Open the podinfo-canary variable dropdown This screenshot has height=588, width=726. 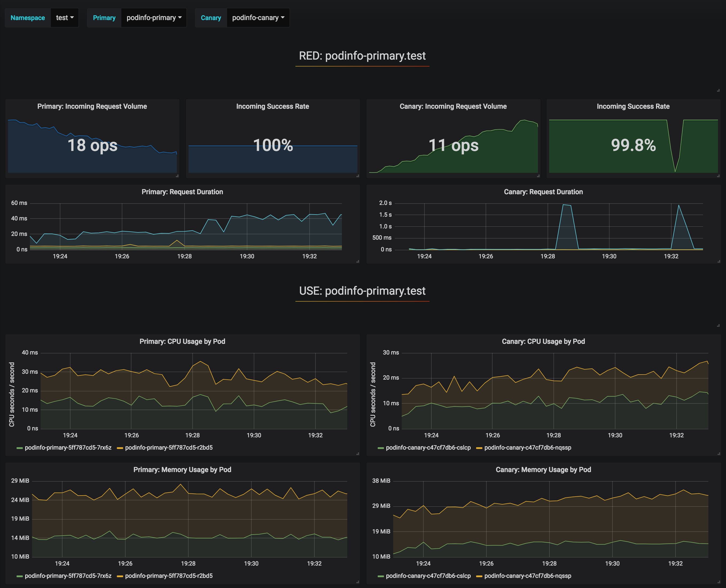258,18
